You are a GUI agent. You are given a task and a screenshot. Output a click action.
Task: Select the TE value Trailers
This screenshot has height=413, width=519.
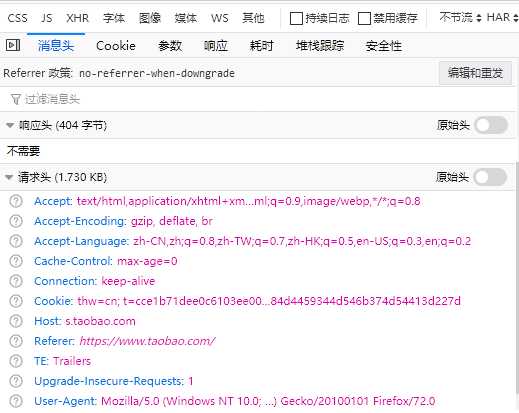click(72, 361)
